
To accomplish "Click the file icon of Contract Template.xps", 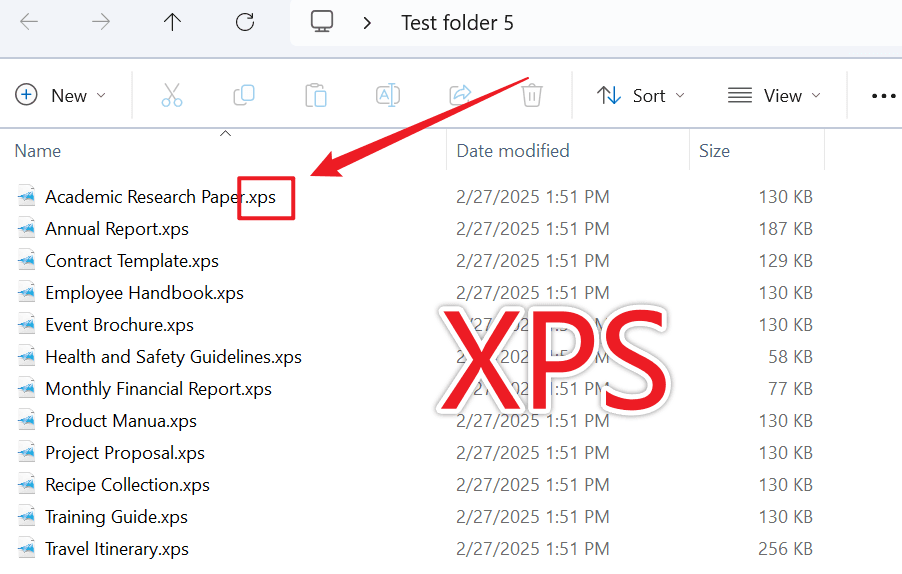I will point(26,261).
